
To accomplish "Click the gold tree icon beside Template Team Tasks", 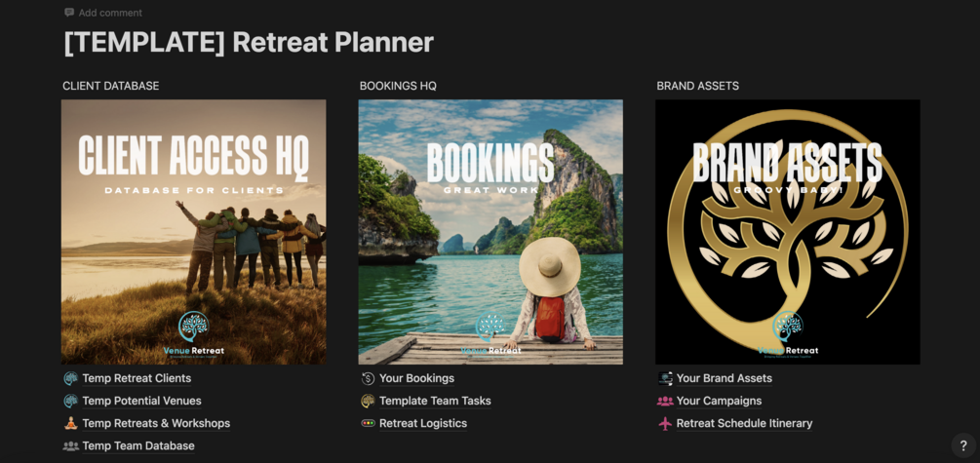I will click(x=369, y=402).
